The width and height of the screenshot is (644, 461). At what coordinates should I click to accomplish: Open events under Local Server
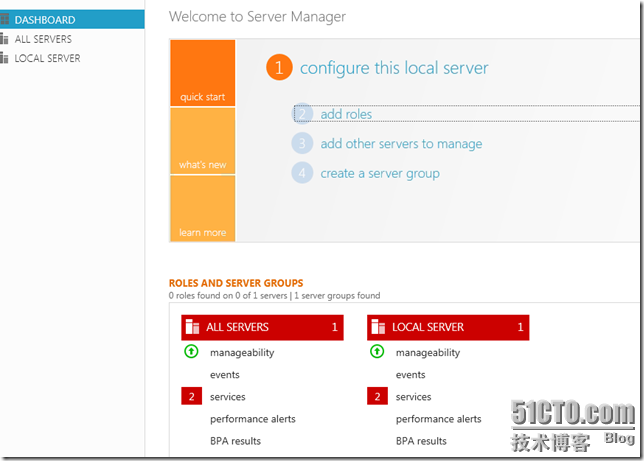pos(410,375)
